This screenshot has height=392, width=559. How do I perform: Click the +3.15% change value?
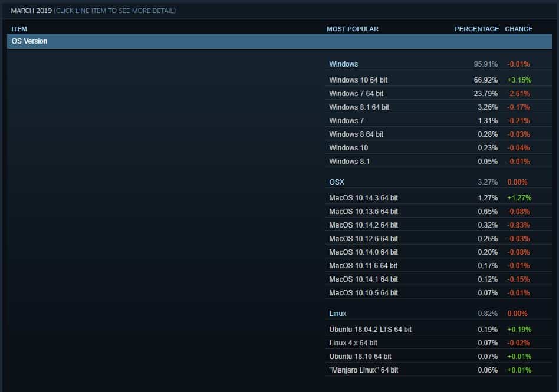pos(519,80)
